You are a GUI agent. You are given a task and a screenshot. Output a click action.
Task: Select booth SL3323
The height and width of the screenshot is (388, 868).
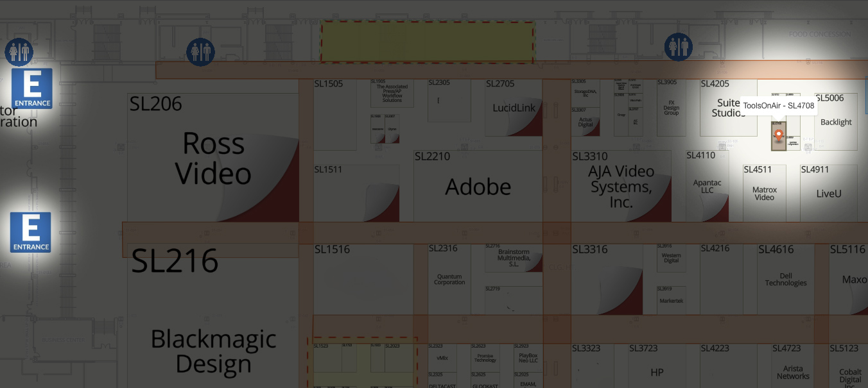pyautogui.click(x=593, y=366)
